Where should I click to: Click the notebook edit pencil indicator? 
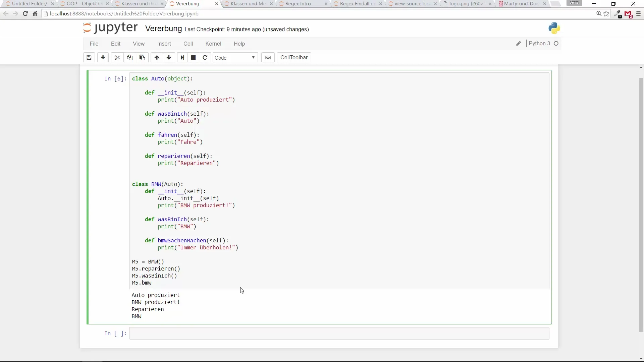point(519,44)
